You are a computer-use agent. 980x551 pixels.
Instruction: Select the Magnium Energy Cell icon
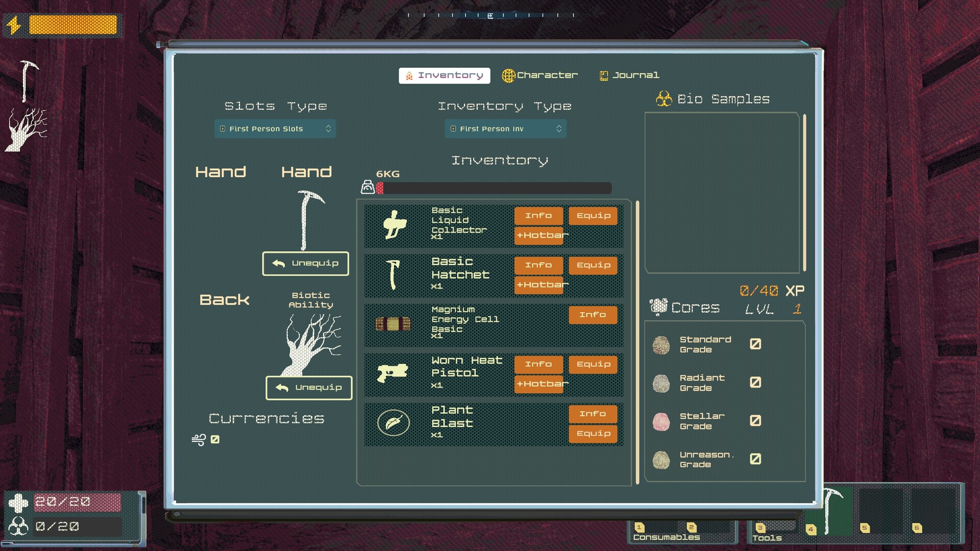[393, 323]
